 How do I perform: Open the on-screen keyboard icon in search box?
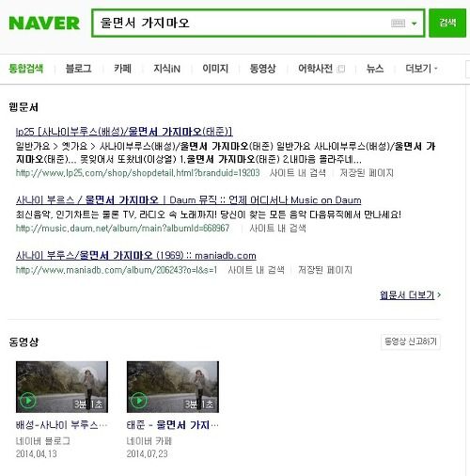398,24
